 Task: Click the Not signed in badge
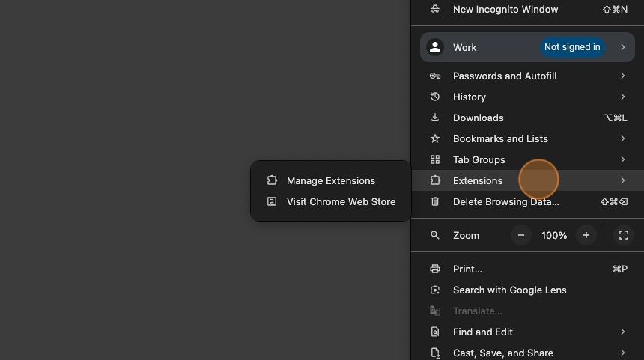click(x=572, y=47)
